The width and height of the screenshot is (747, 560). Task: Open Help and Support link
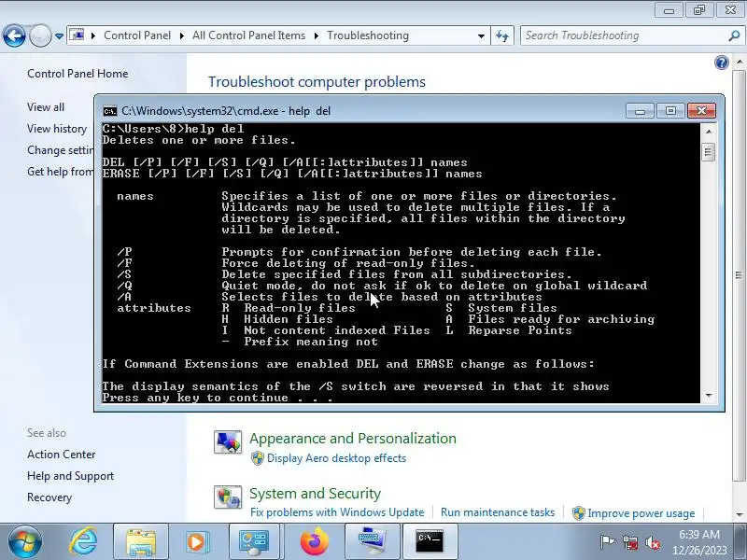71,476
